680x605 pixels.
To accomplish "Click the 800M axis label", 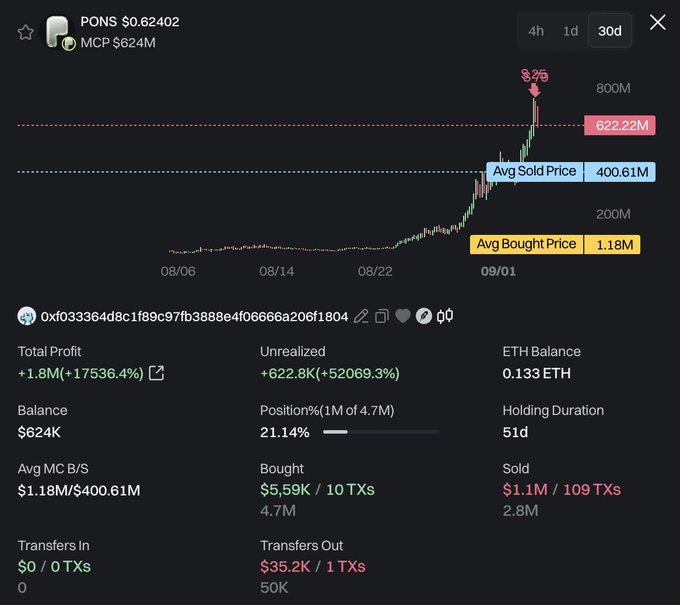I will click(613, 88).
